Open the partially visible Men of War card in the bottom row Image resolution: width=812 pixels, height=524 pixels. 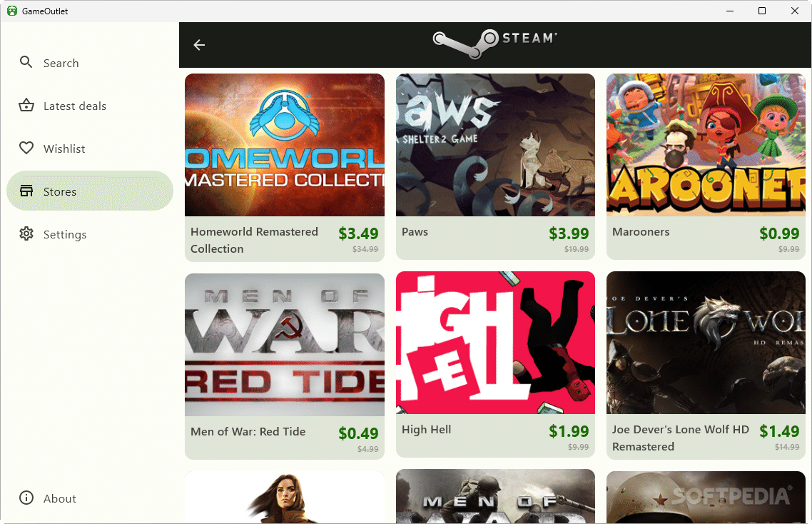point(496,496)
